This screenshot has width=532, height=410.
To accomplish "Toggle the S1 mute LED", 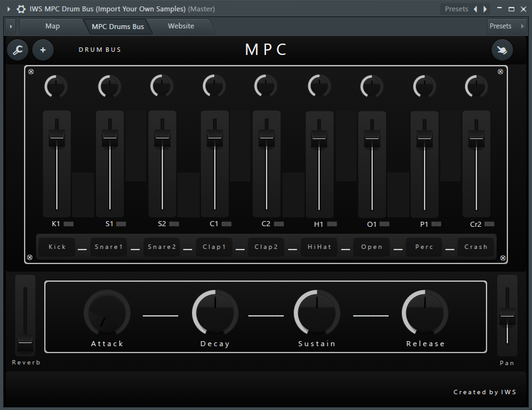I will click(121, 224).
